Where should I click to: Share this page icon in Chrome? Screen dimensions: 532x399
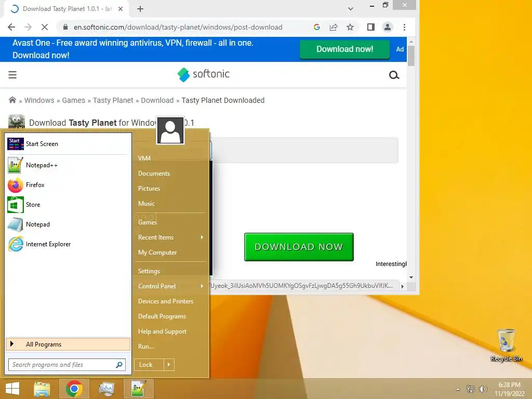click(x=334, y=27)
